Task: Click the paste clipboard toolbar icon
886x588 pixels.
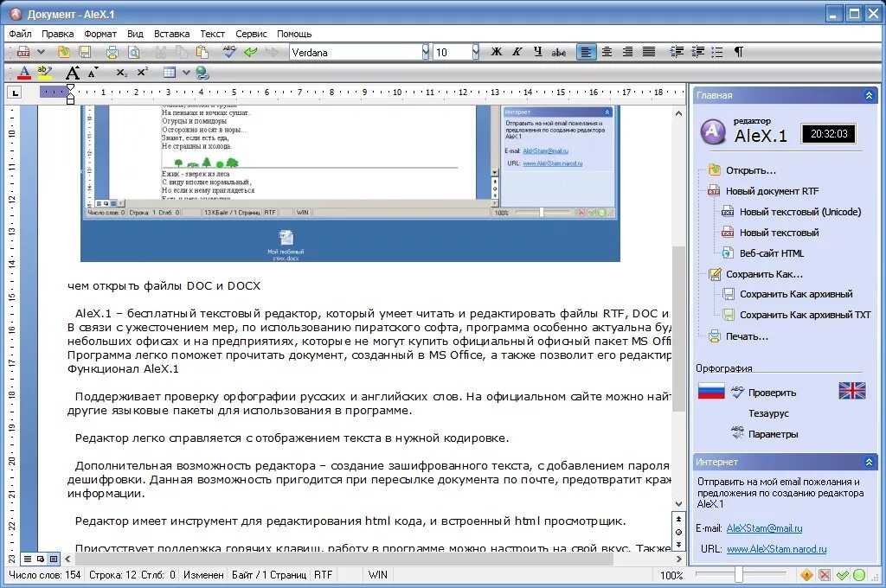Action: pos(202,52)
